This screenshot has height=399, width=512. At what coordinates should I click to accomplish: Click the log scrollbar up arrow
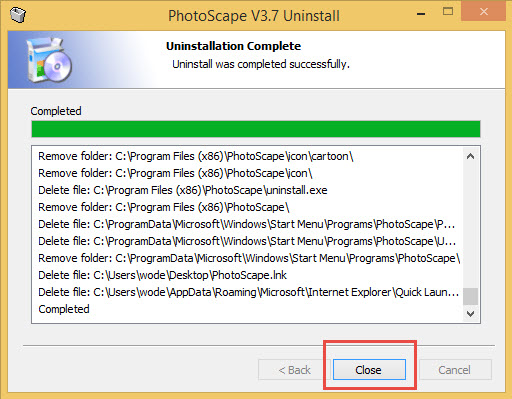click(470, 156)
